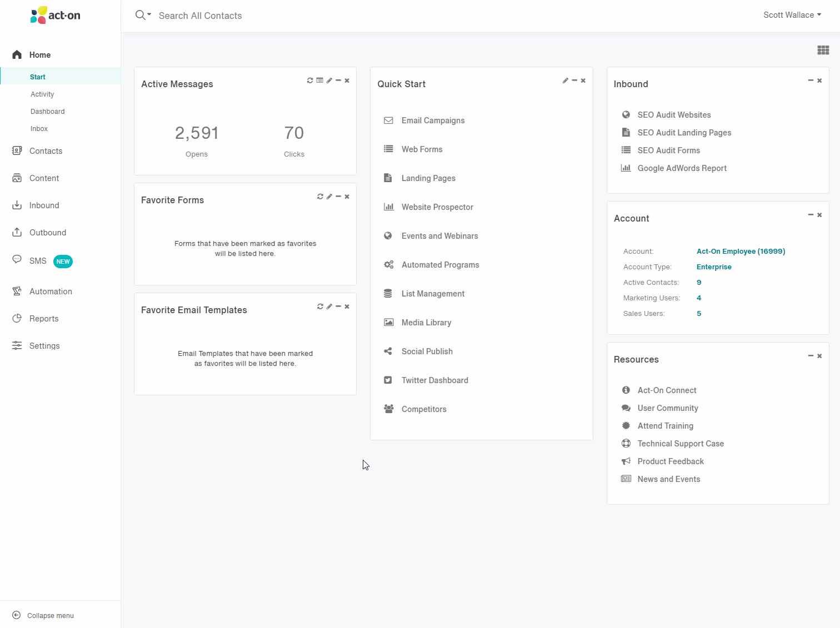Open Landing Pages quick start link
This screenshot has width=840, height=628.
coord(419,178)
